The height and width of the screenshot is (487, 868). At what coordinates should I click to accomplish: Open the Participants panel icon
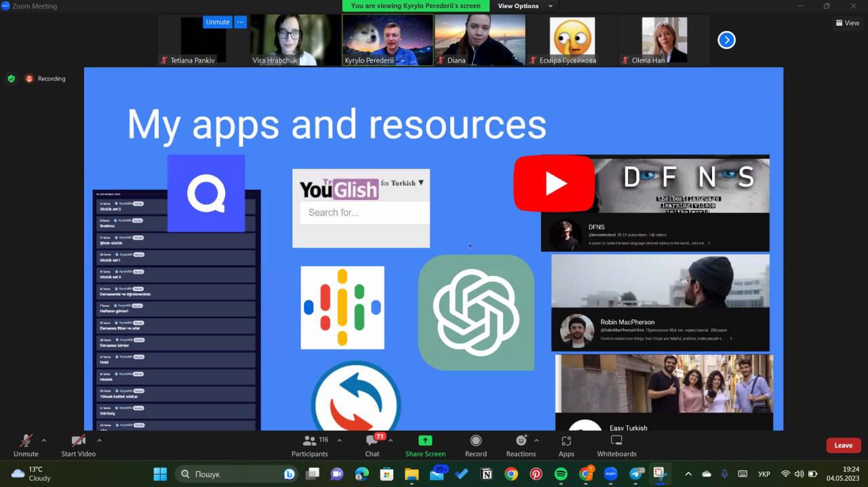coord(310,441)
